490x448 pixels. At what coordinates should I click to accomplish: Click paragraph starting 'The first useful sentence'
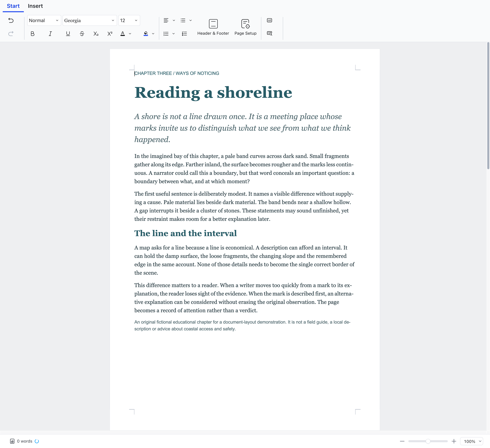[244, 206]
